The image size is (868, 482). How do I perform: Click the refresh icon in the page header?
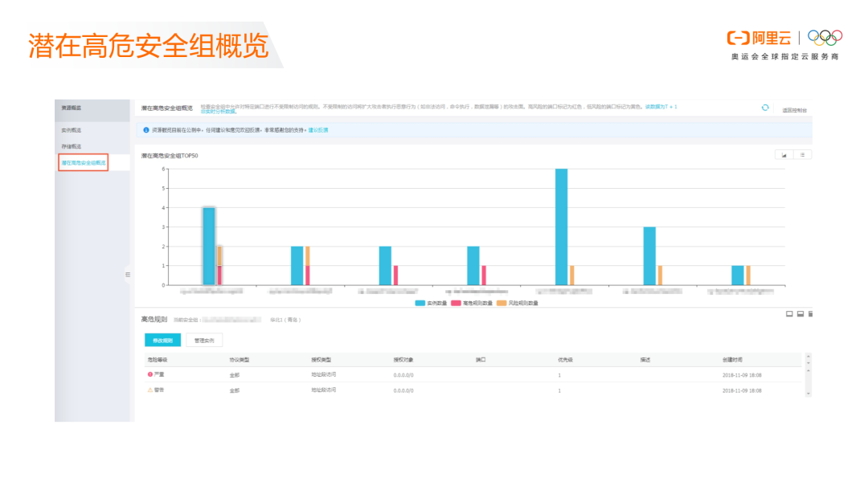click(765, 108)
